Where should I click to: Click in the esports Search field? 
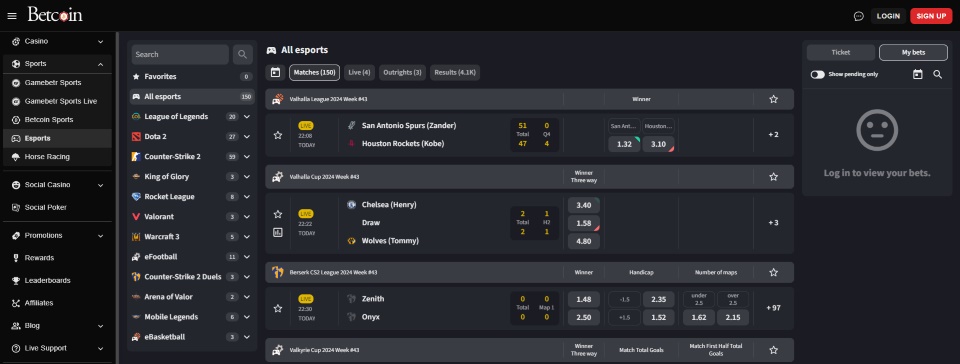pyautogui.click(x=180, y=54)
